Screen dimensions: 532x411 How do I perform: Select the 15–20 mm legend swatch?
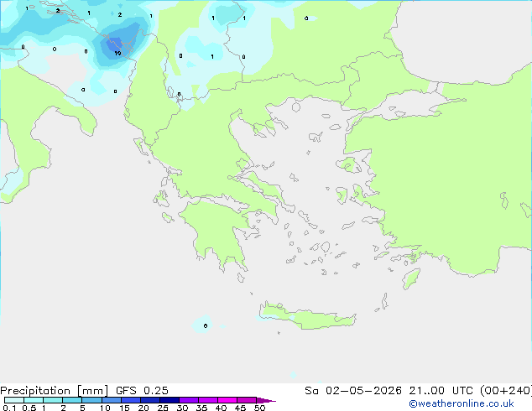(131, 400)
